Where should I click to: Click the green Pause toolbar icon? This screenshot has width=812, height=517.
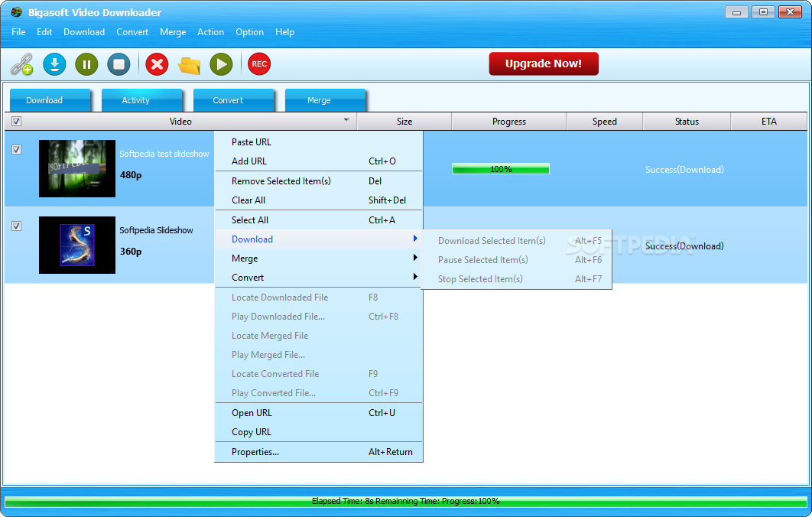coord(86,64)
